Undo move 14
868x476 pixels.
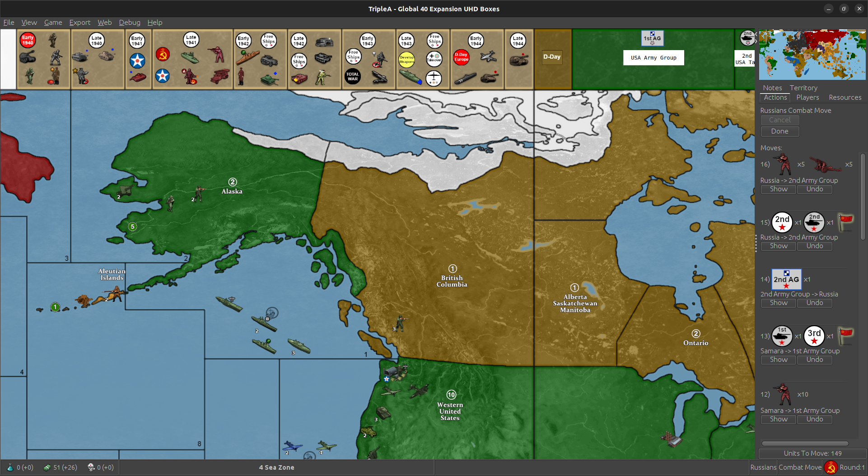pos(815,303)
